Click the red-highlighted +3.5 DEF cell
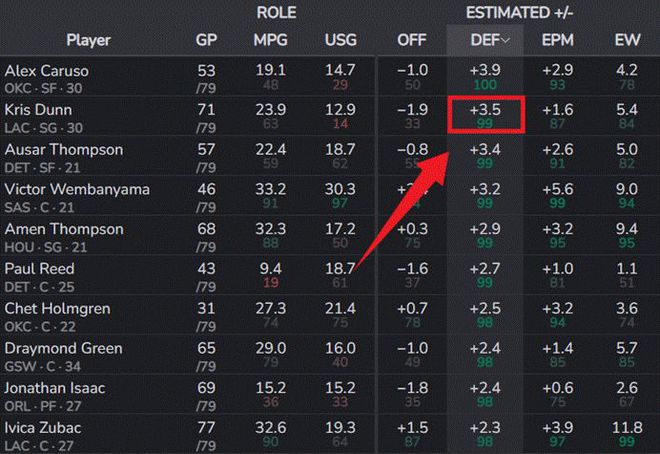Viewport: 660px width, 454px height. tap(485, 115)
